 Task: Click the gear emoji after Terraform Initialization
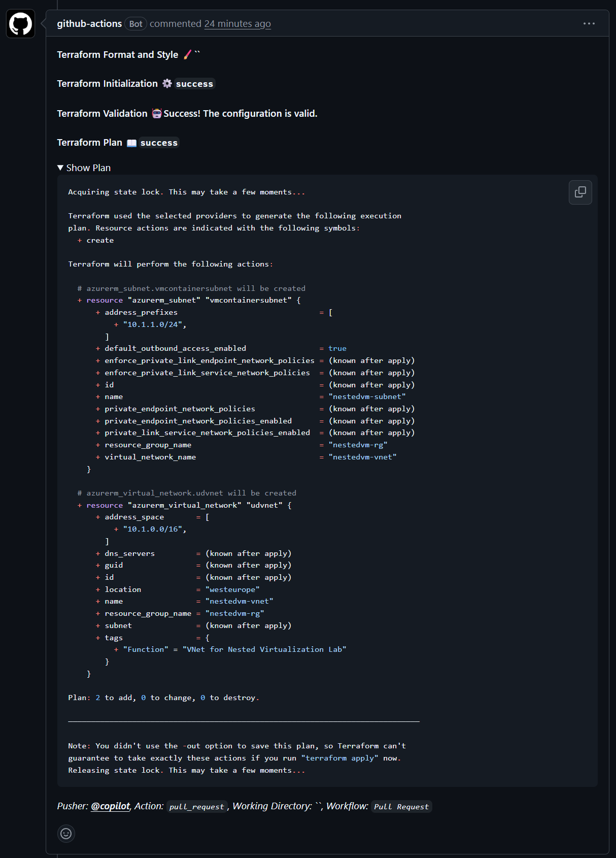[167, 84]
